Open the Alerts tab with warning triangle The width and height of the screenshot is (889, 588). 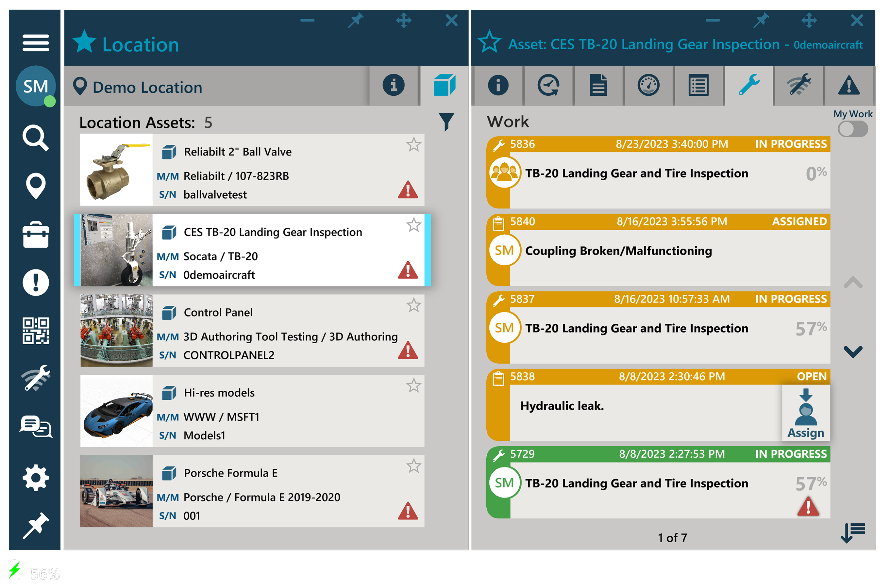pos(849,86)
